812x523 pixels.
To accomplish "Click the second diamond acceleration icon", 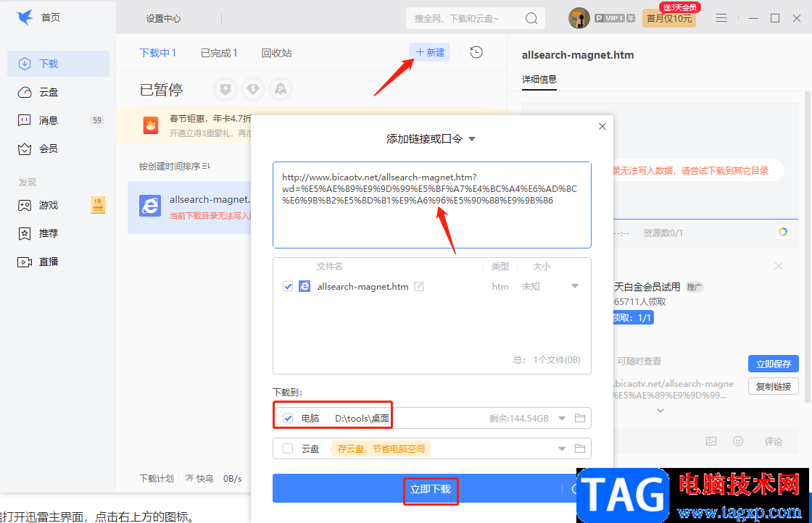I will pyautogui.click(x=253, y=90).
